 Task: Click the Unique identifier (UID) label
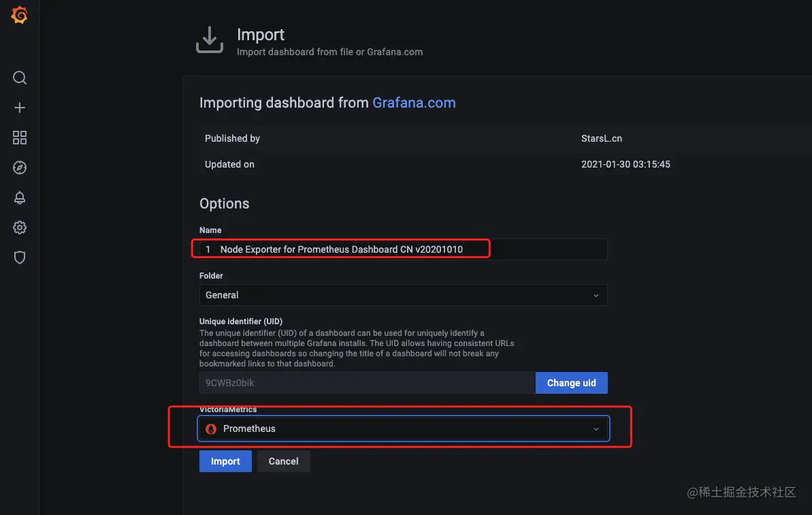coord(241,322)
